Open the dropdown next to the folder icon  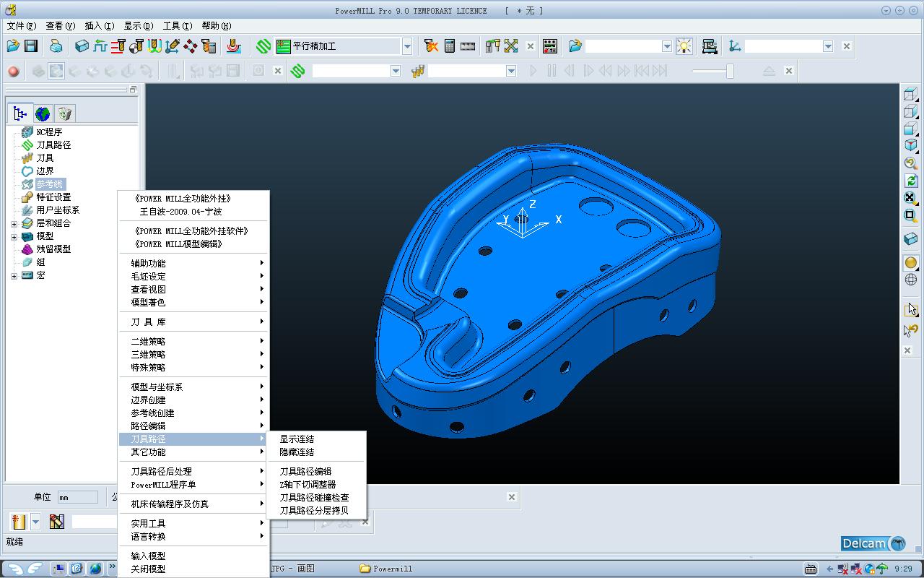(x=667, y=46)
